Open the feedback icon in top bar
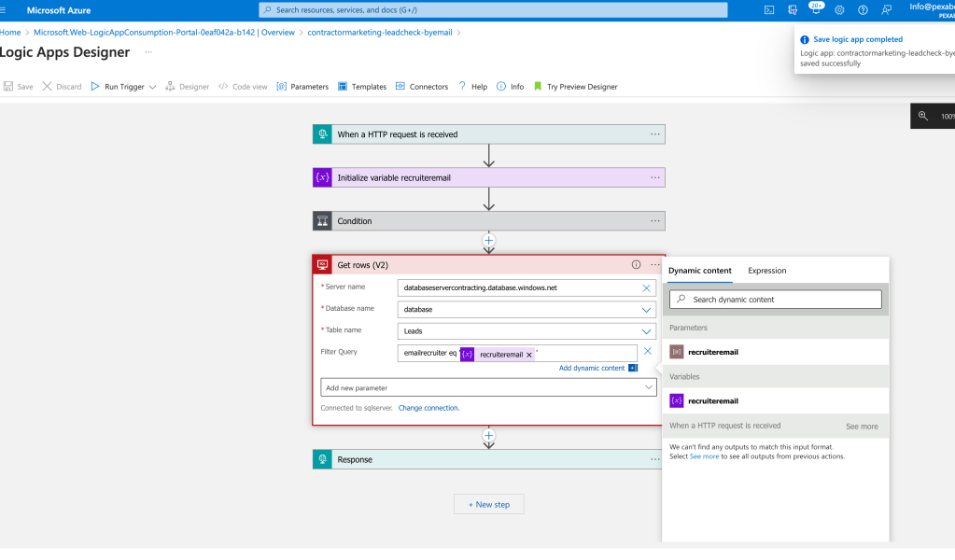 click(886, 9)
